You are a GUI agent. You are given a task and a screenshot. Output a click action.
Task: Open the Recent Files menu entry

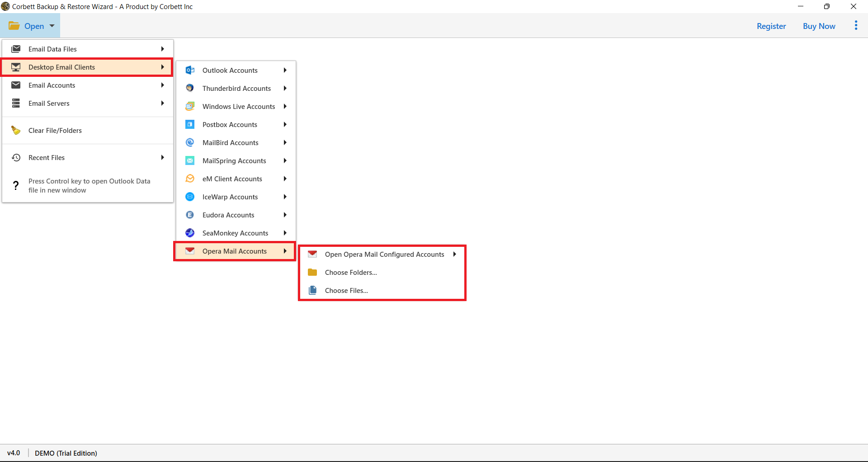tap(88, 157)
